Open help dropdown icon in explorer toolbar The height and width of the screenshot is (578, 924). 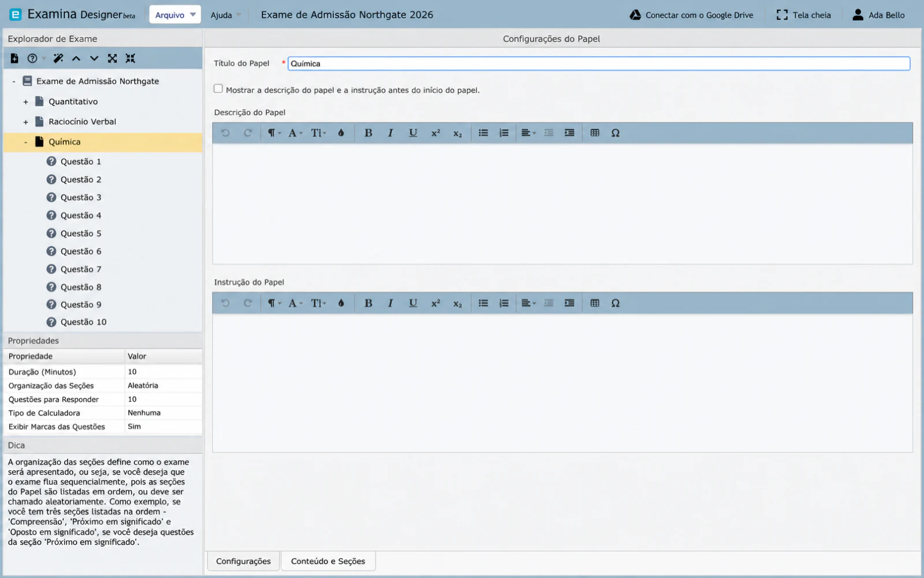point(36,58)
